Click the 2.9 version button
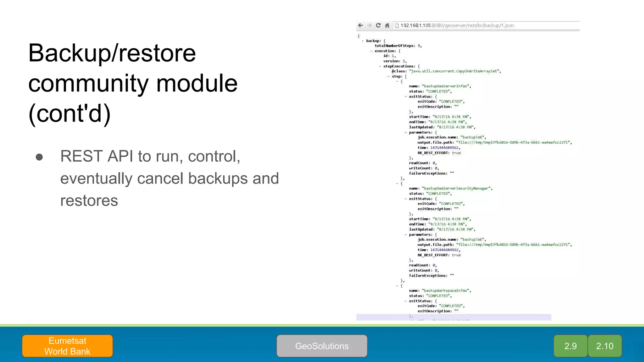Viewport: 644px width, 362px height. point(570,346)
